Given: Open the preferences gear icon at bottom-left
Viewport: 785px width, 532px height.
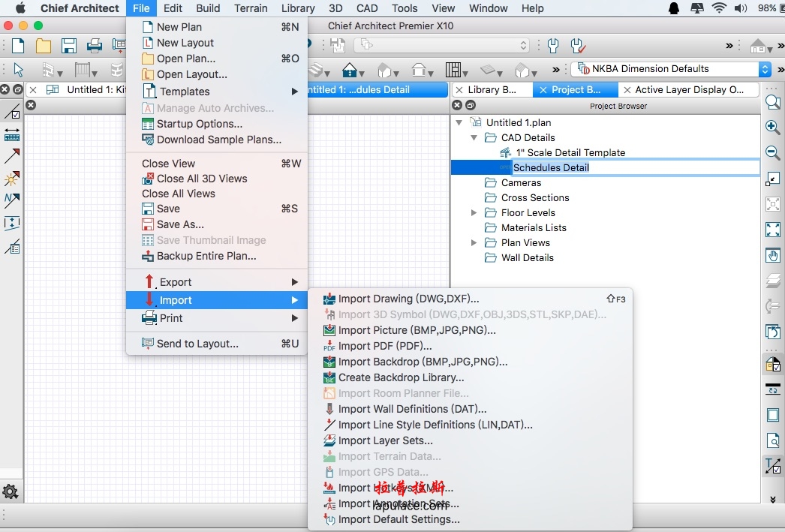Looking at the screenshot, I should (x=11, y=491).
